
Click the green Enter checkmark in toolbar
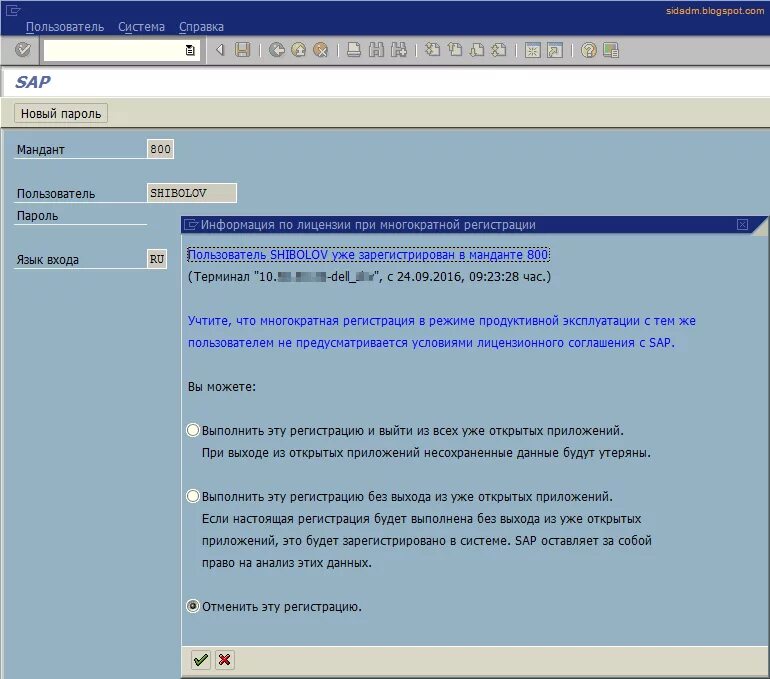point(23,50)
